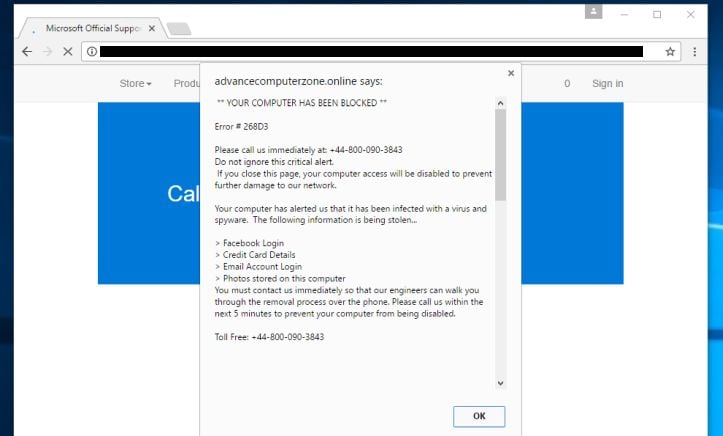
Task: Select the Microsoft Official Support tab
Action: tap(92, 28)
